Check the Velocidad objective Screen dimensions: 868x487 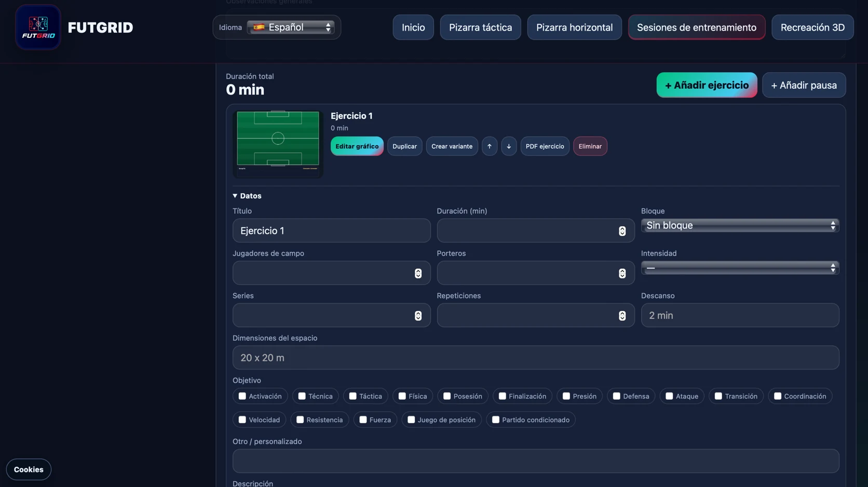[x=242, y=420]
